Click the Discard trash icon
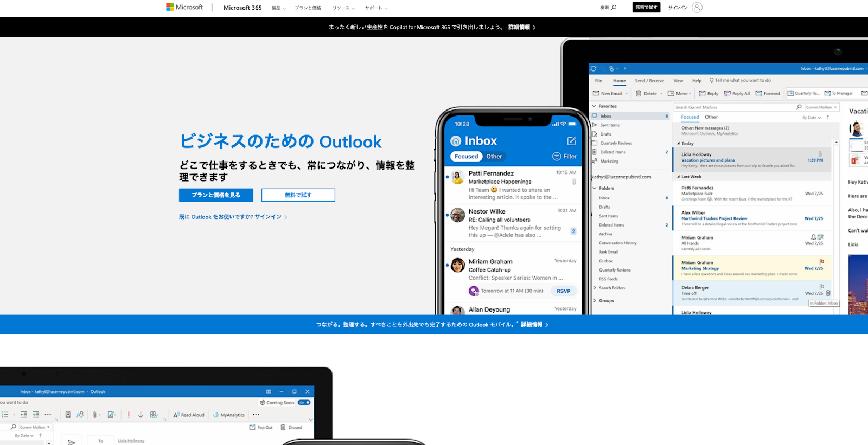Viewport: 868px width, 445px height. (x=283, y=428)
